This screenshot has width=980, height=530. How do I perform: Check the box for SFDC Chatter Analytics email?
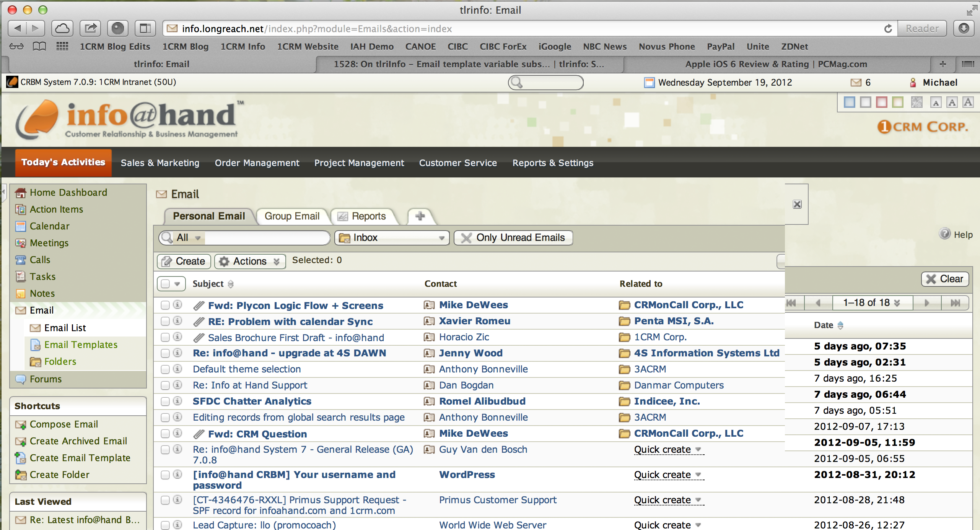(165, 402)
